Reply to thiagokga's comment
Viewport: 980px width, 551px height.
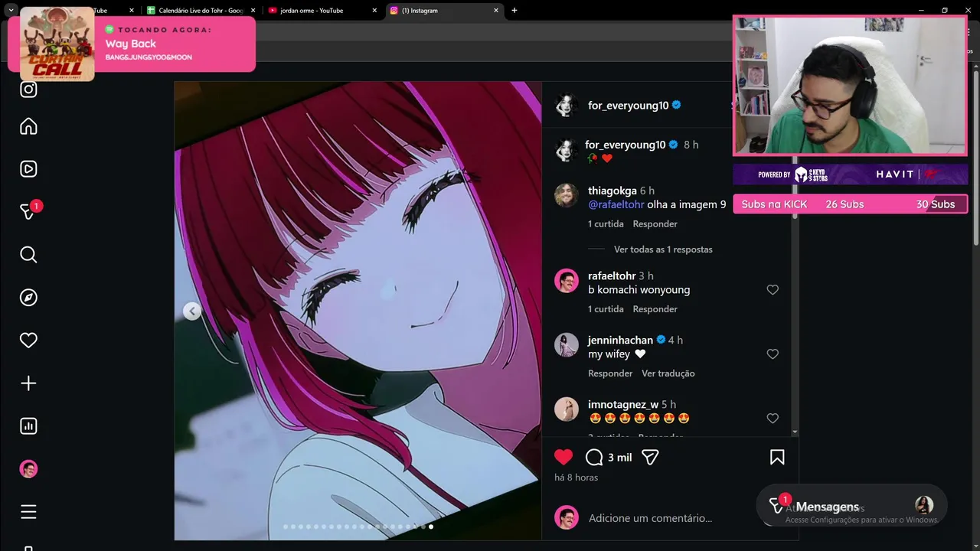tap(655, 224)
